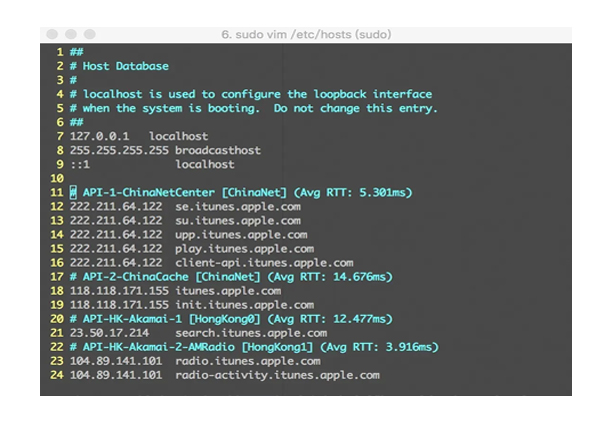Click radio-activity.itunes.apple.com hostname
Viewport: 612px width, 424px height.
coord(277,375)
